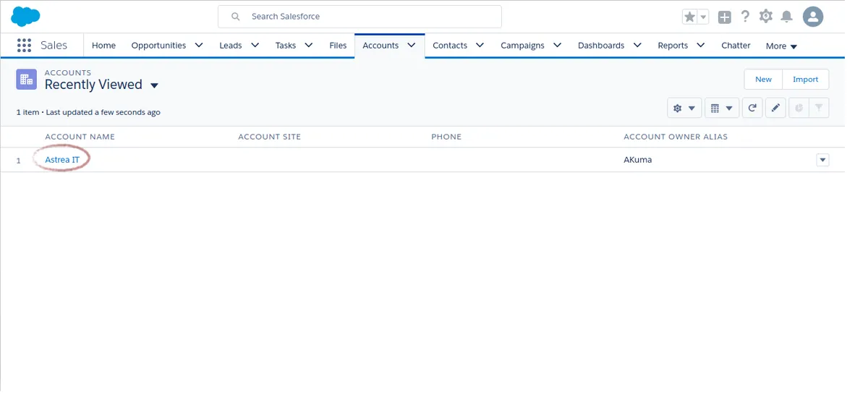Open the Reports tab

point(673,45)
